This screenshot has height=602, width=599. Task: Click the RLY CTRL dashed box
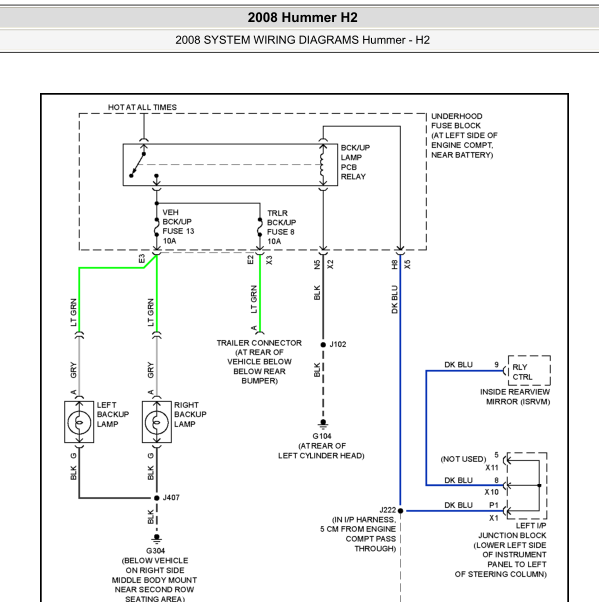pos(529,370)
